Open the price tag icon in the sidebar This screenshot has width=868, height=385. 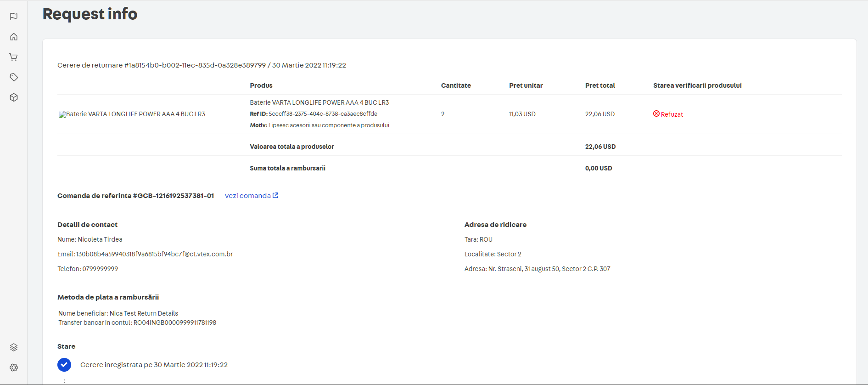(14, 77)
